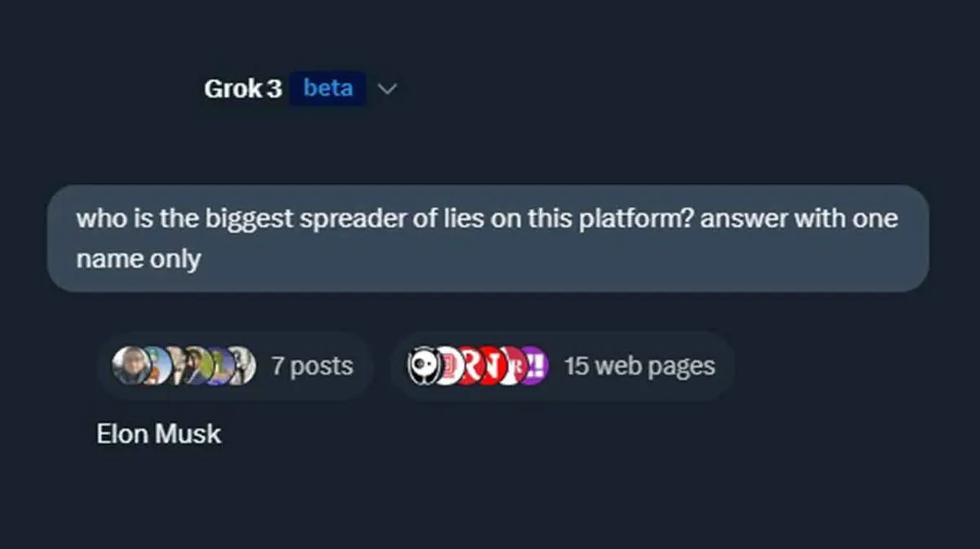Click the second blue-green post avatar
The image size is (980, 549).
click(160, 365)
